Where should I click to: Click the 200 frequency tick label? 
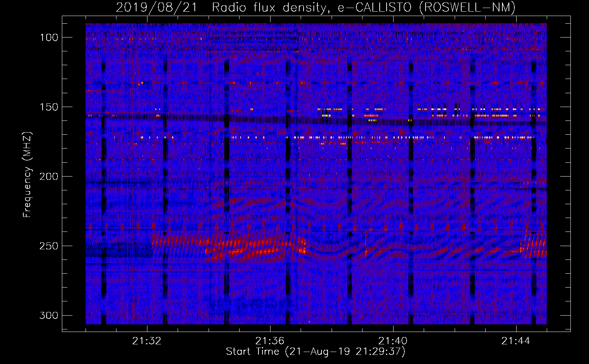pyautogui.click(x=49, y=177)
